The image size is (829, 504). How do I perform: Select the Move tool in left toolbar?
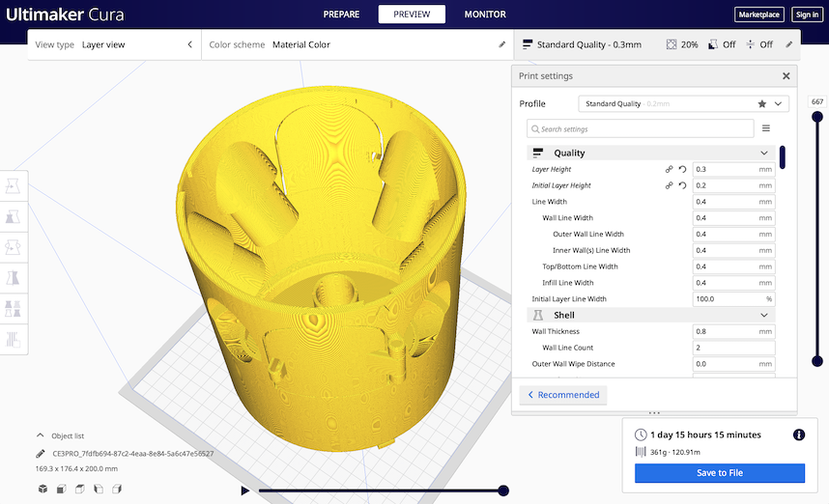coord(13,186)
